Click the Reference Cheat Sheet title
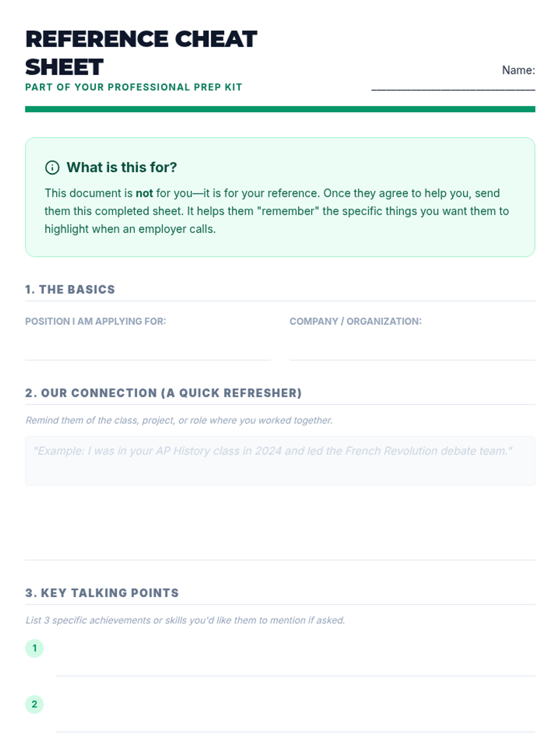The width and height of the screenshot is (560, 747). (x=140, y=53)
